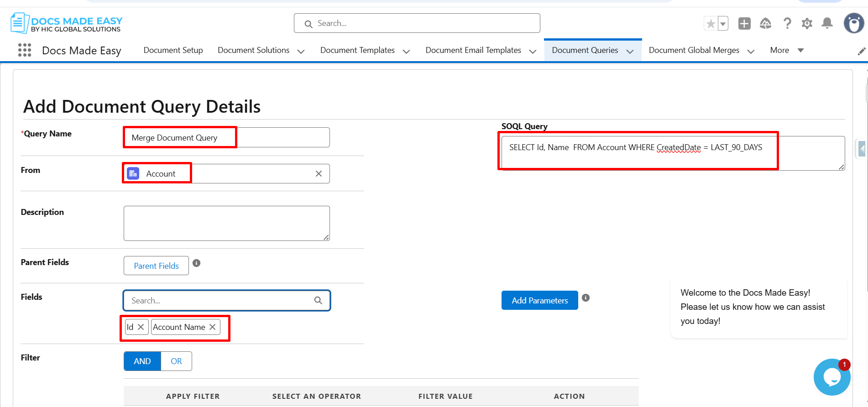
Task: Open the Help question mark icon
Action: [787, 23]
